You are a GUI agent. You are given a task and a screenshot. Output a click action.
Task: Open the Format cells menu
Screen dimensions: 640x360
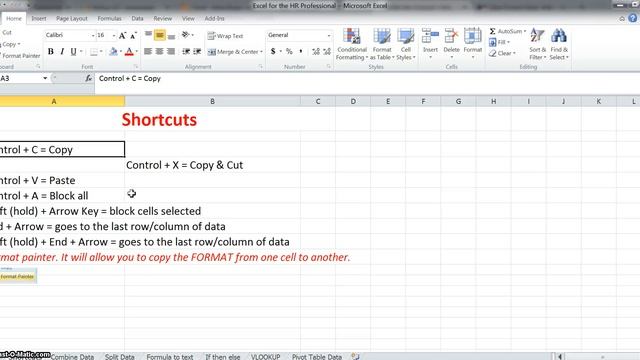[473, 43]
